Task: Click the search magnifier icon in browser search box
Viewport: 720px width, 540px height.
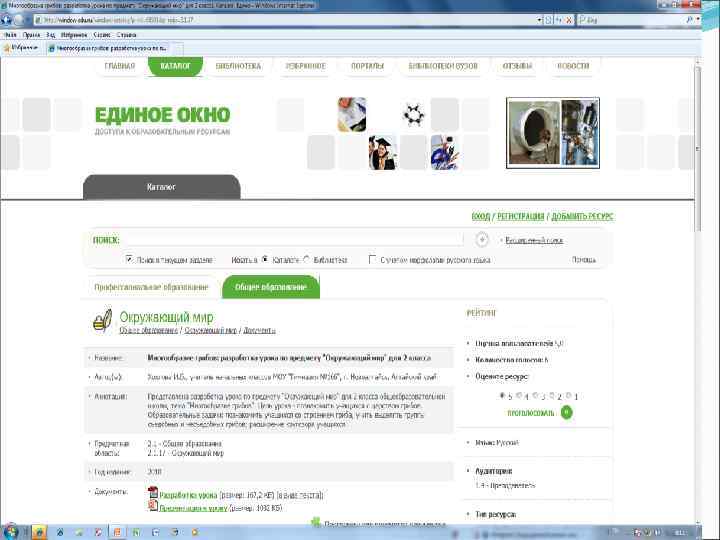Action: (x=689, y=20)
